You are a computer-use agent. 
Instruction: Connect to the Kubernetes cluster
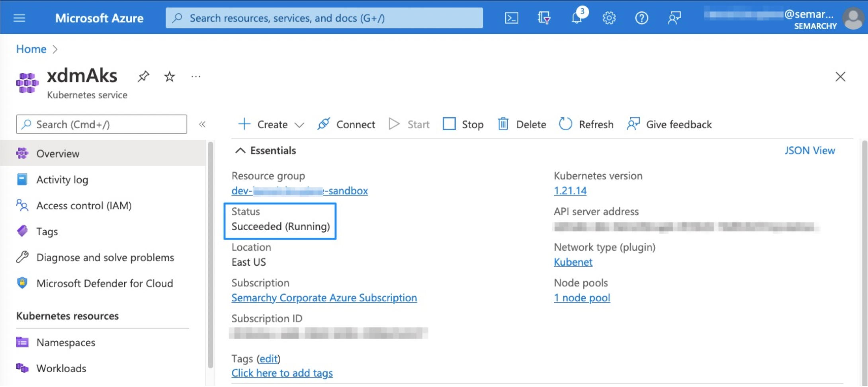(x=346, y=124)
